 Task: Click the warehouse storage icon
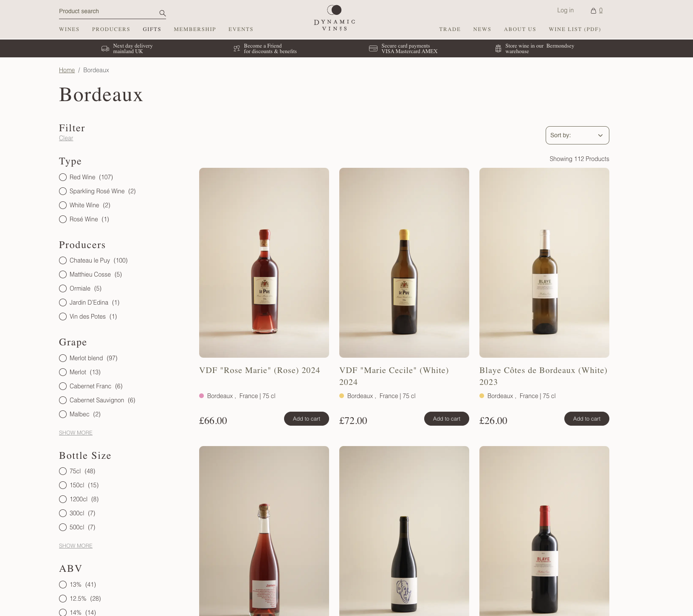498,49
